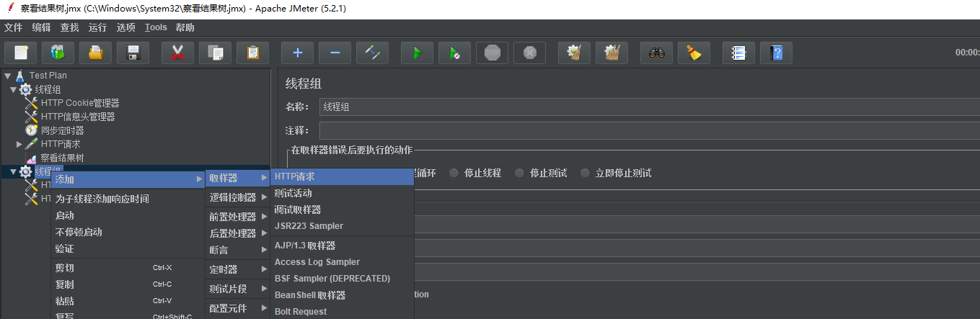This screenshot has height=319, width=980.
Task: Open the 编辑 menu
Action: 42,27
